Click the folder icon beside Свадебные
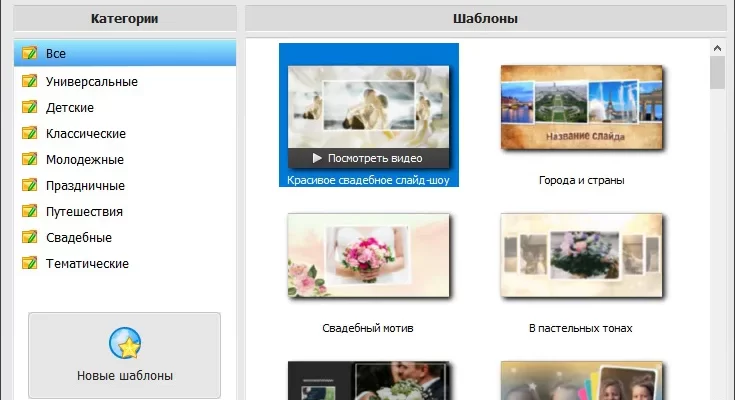The width and height of the screenshot is (735, 400). [x=30, y=237]
